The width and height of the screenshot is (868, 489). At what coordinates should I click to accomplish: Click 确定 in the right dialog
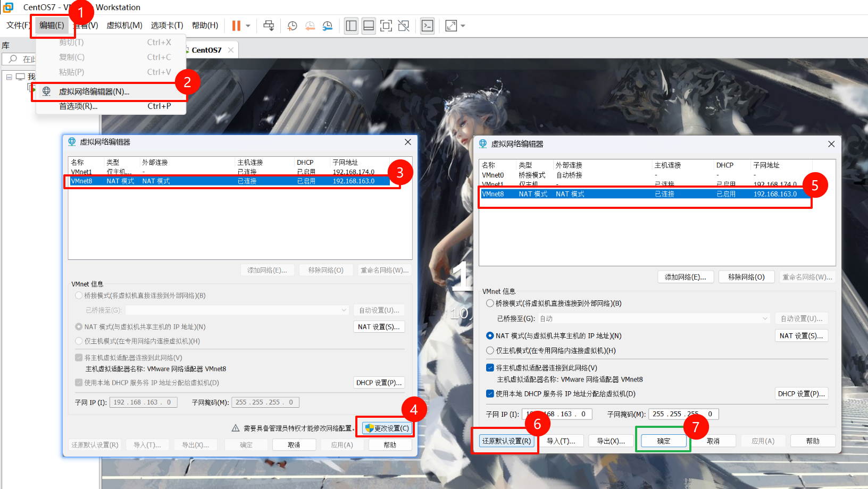[x=663, y=441]
